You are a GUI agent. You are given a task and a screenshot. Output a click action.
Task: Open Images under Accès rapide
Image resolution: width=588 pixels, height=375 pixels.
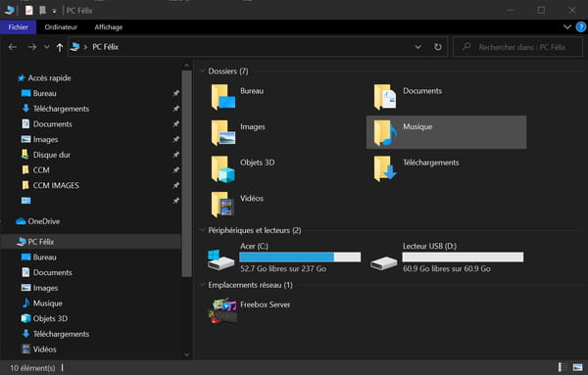coord(45,139)
